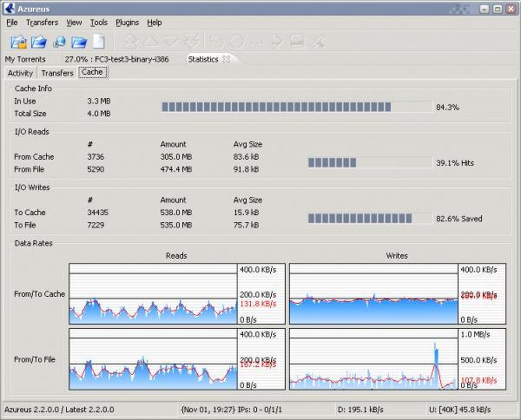The image size is (521, 420).
Task: Click the open folder toolbar icon
Action: point(79,41)
